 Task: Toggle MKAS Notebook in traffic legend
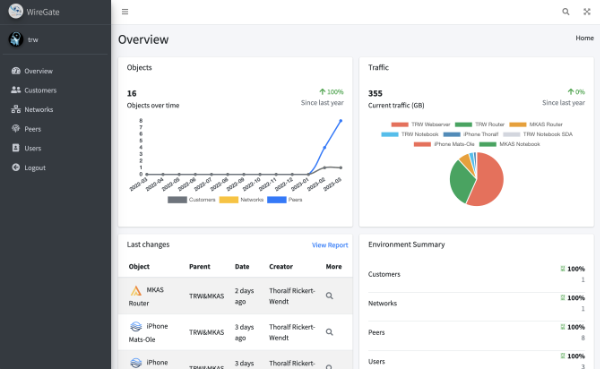(509, 144)
